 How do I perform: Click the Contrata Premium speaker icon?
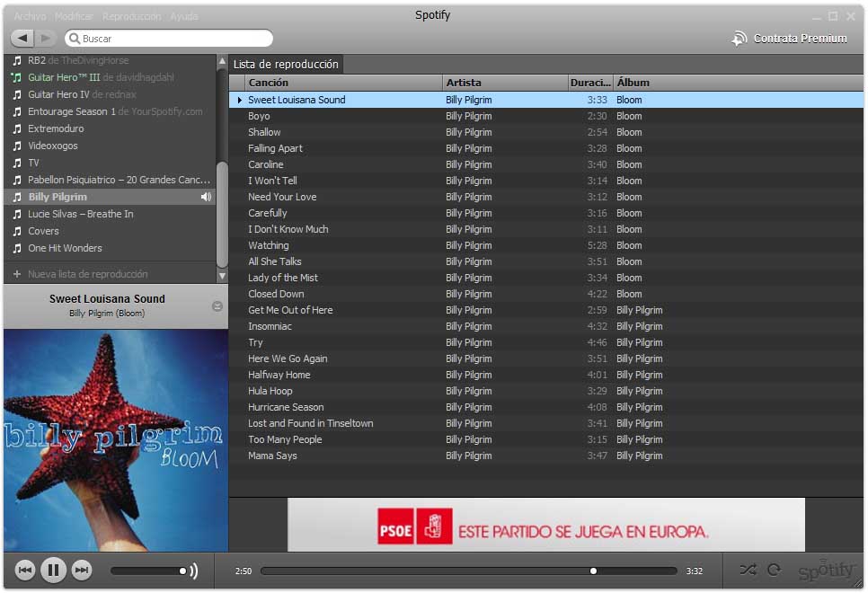[x=739, y=39]
